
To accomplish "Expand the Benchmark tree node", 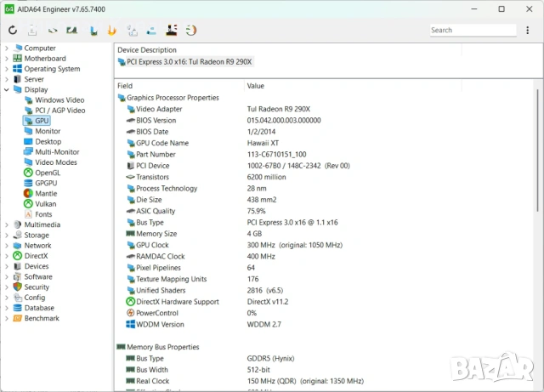I will [x=7, y=319].
